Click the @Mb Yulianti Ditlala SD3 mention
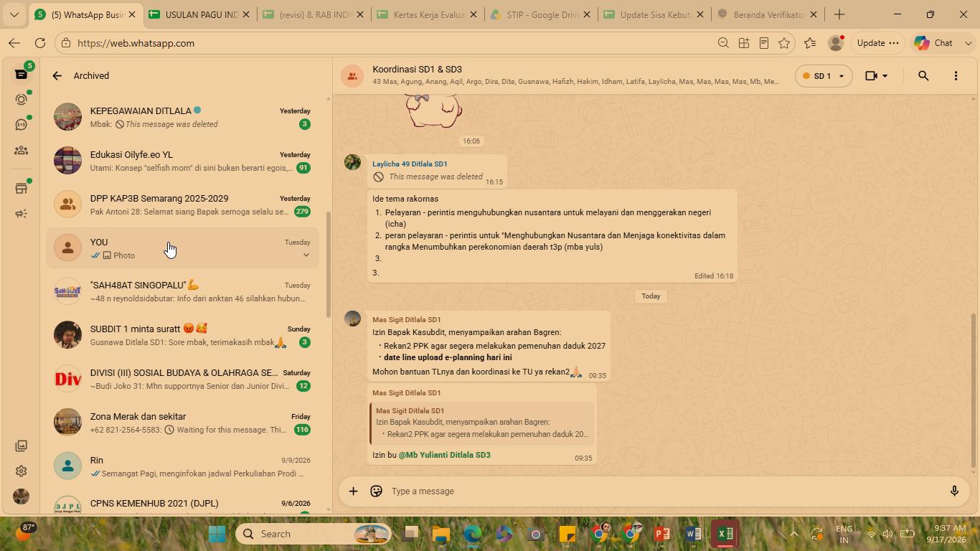The image size is (980, 551). [445, 455]
